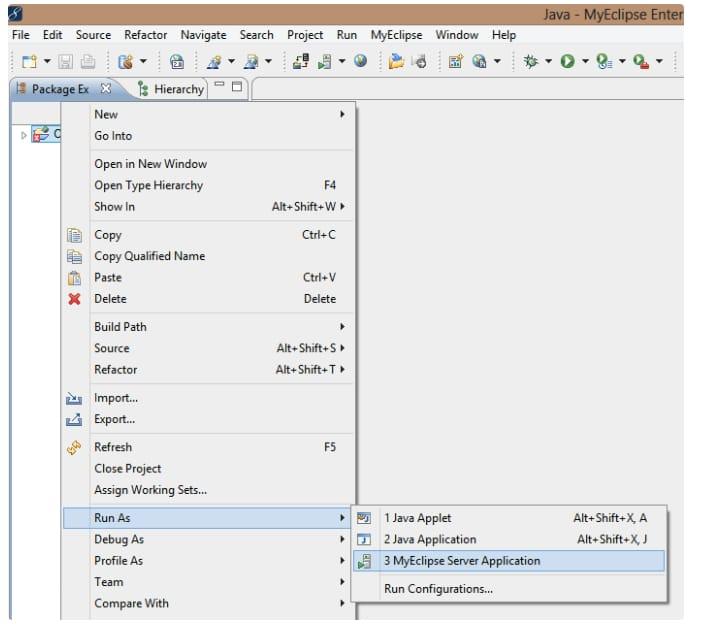
Task: Open the dropdown arrow beside Debug icon
Action: tap(547, 63)
